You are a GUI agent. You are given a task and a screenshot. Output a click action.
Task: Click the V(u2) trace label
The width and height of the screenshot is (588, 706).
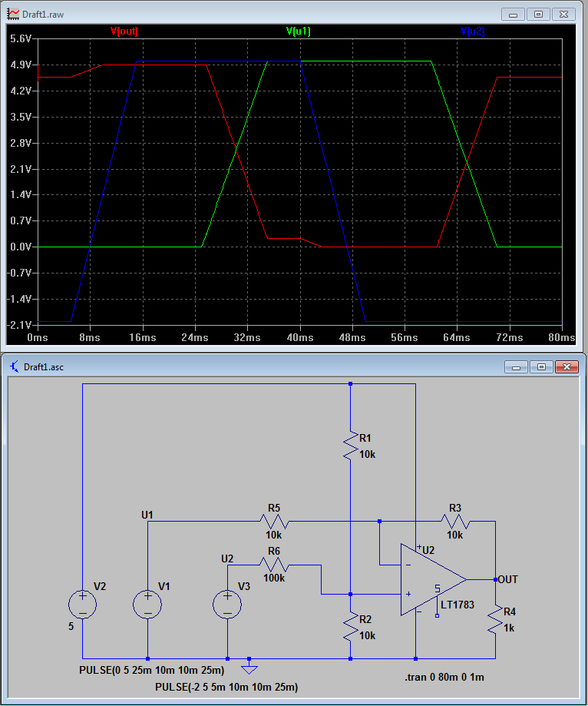(x=472, y=31)
